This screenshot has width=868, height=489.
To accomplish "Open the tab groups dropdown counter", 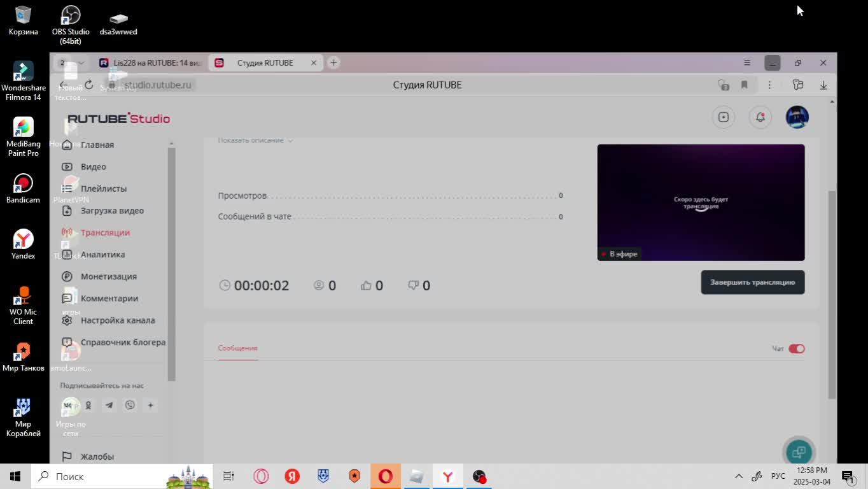I will click(x=70, y=63).
